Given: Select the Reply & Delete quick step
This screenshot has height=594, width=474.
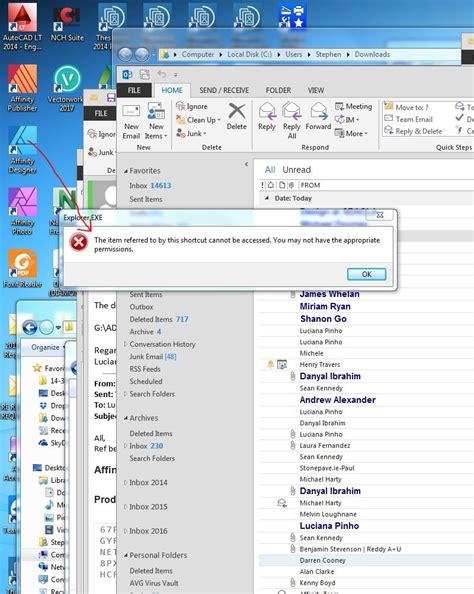Looking at the screenshot, I should pyautogui.click(x=413, y=131).
